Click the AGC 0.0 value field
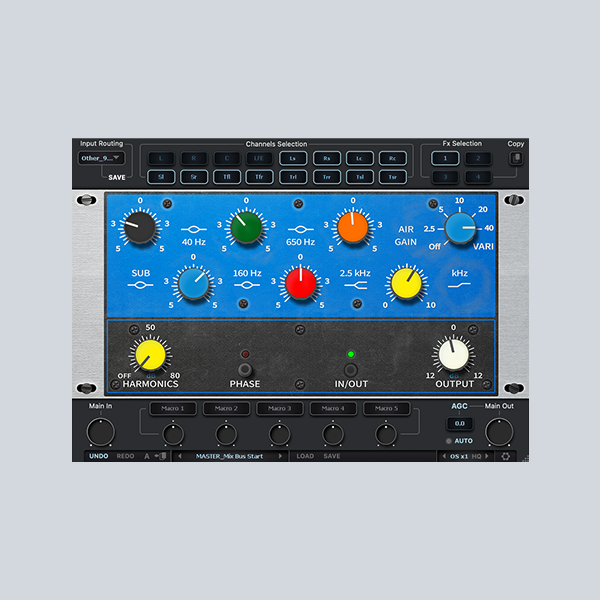The height and width of the screenshot is (600, 600). [x=459, y=424]
